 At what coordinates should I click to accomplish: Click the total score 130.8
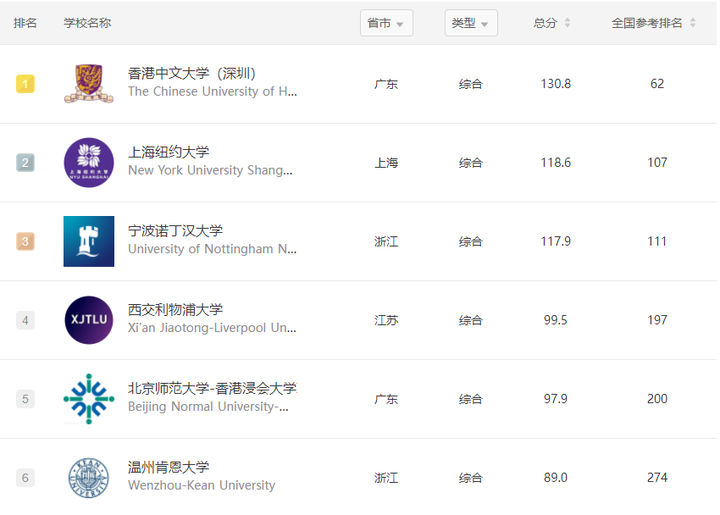click(556, 84)
